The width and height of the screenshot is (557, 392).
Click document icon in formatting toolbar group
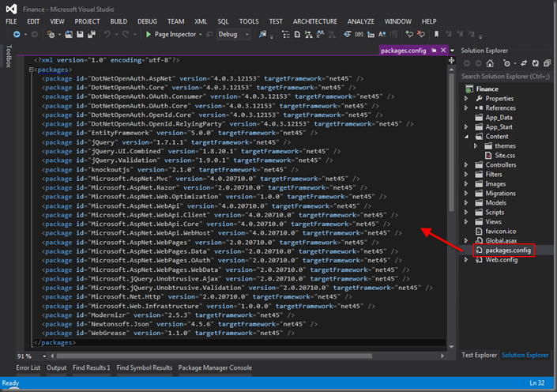tap(297, 35)
